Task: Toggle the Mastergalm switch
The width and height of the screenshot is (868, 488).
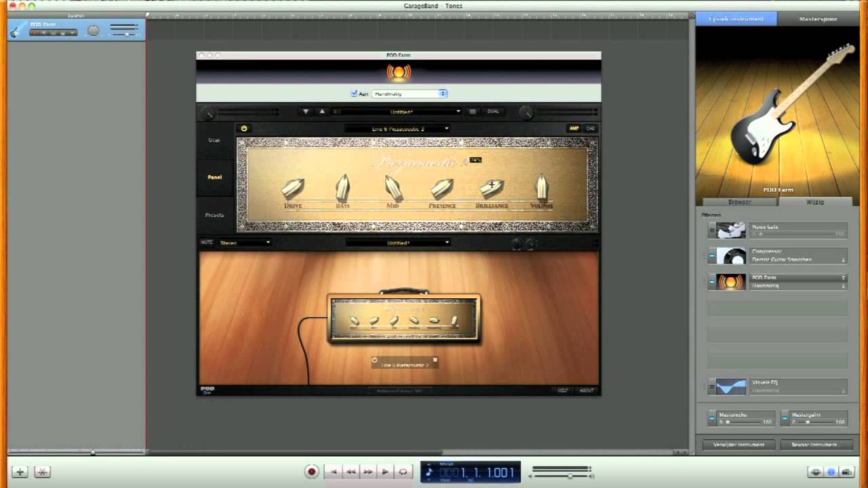Action: pos(784,419)
